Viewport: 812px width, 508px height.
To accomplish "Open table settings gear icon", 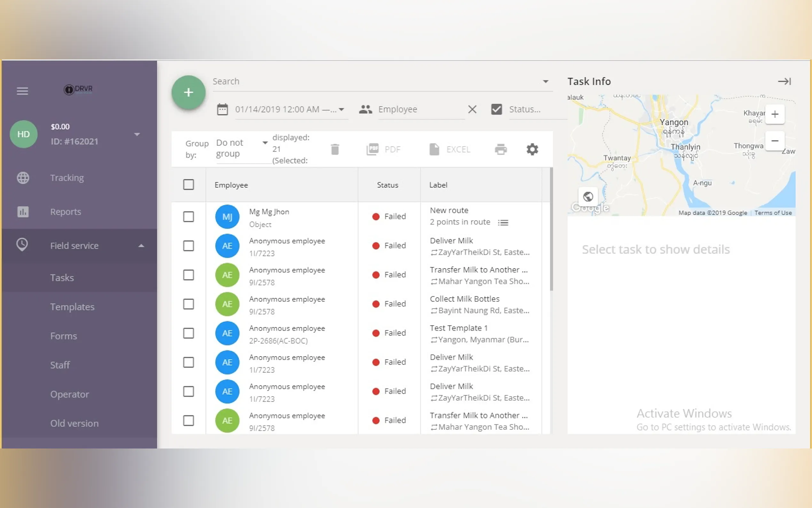I will point(532,149).
